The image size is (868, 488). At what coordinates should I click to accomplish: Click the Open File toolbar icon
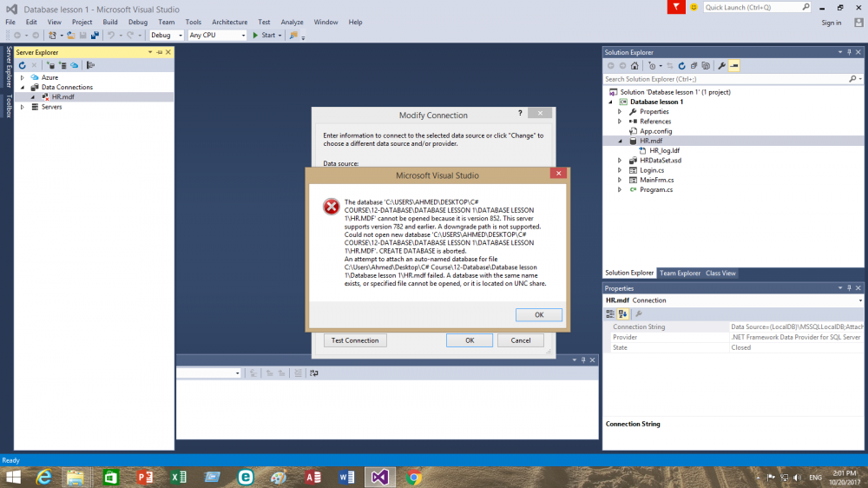pos(71,35)
